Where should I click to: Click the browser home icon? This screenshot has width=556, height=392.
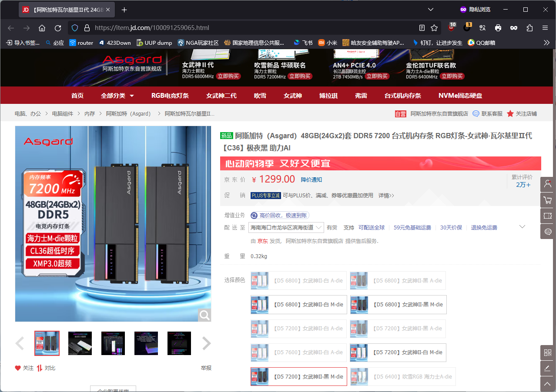[x=42, y=28]
